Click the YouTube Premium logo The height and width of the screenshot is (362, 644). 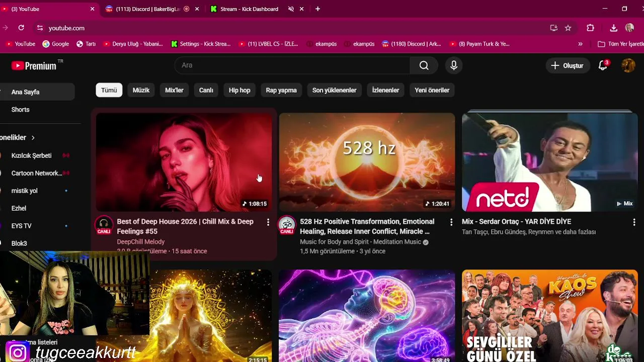point(34,65)
